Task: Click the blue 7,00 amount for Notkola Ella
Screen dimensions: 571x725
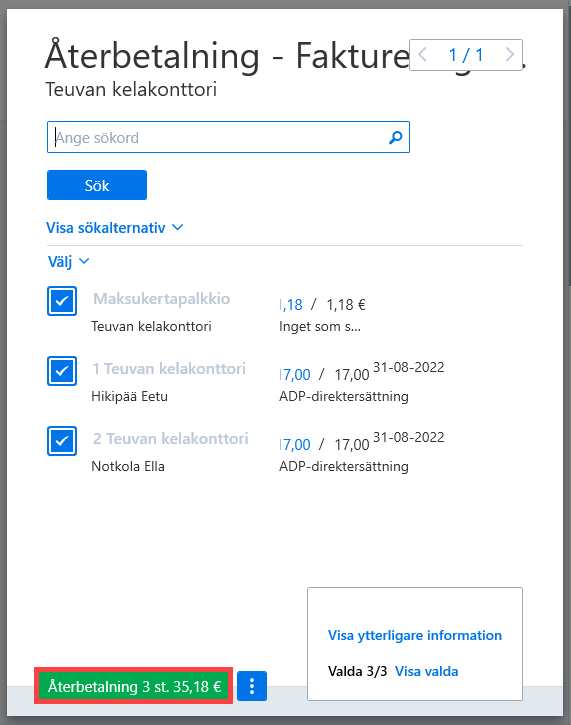Action: (x=295, y=444)
